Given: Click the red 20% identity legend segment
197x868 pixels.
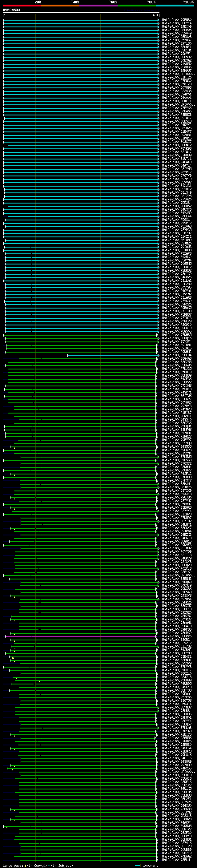Looking at the screenshot, I should pyautogui.click(x=22, y=6).
